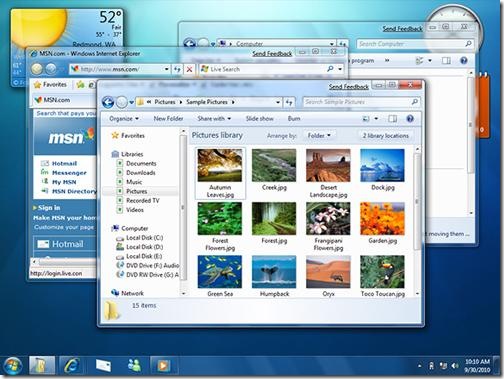The width and height of the screenshot is (504, 379).
Task: Click Burn in the toolbar
Action: pyautogui.click(x=294, y=119)
